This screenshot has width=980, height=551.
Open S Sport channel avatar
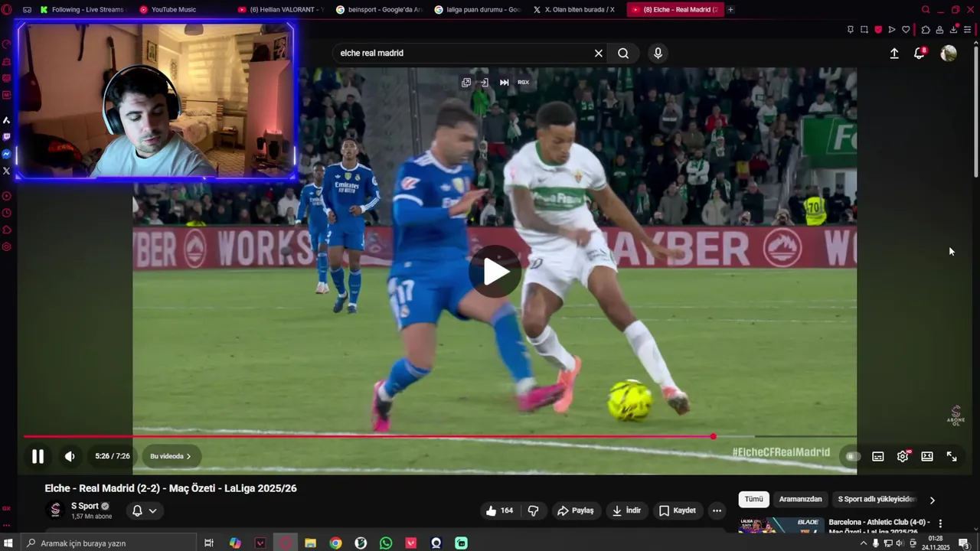[55, 510]
